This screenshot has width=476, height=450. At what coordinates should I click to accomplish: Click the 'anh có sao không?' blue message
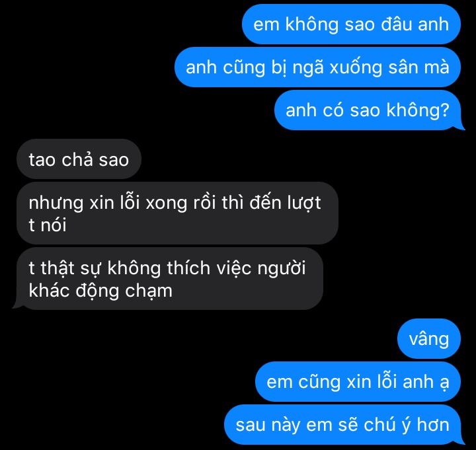(x=368, y=110)
